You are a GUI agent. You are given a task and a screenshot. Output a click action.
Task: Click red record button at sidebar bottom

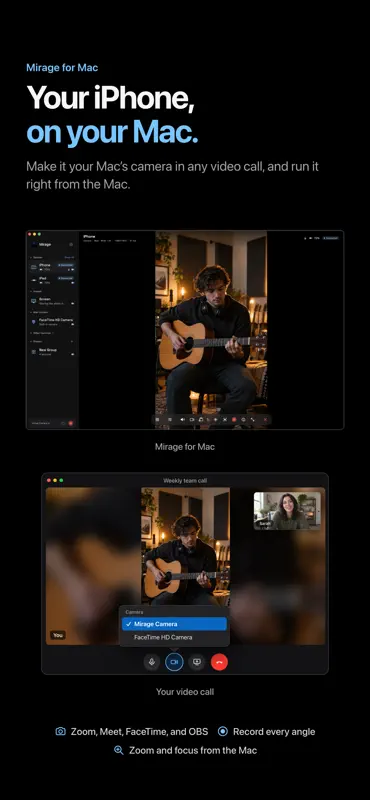pos(71,423)
